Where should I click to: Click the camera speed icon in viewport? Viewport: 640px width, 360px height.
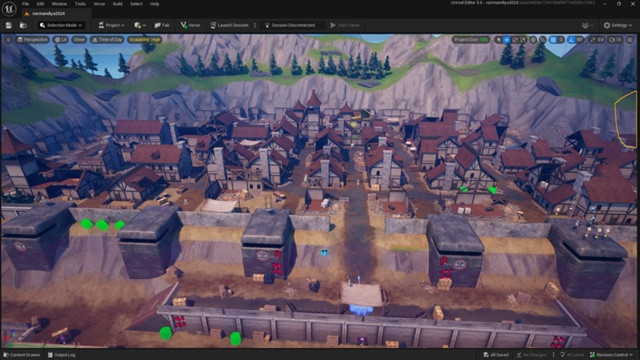[612, 40]
